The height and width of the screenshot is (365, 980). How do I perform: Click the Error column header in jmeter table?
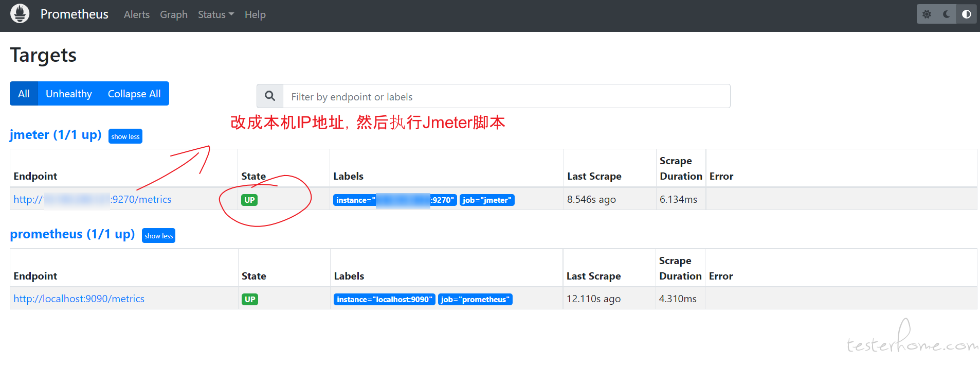coord(721,176)
